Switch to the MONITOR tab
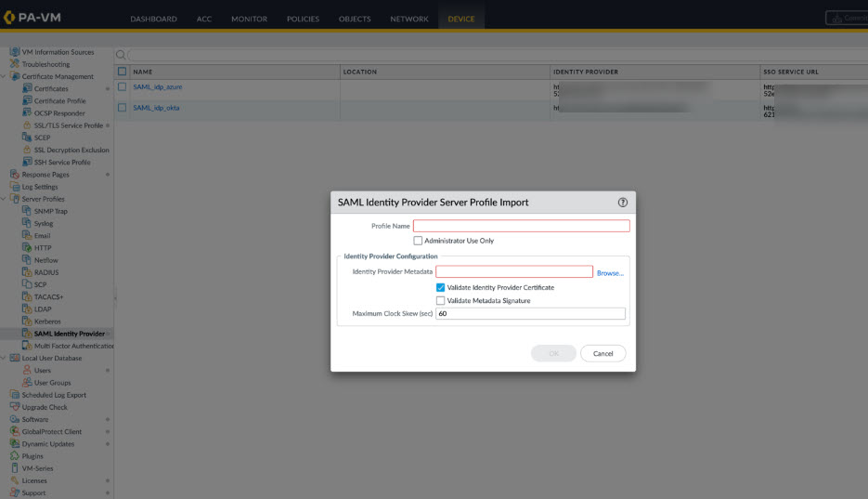Screen dimensions: 868x499 click(x=249, y=19)
